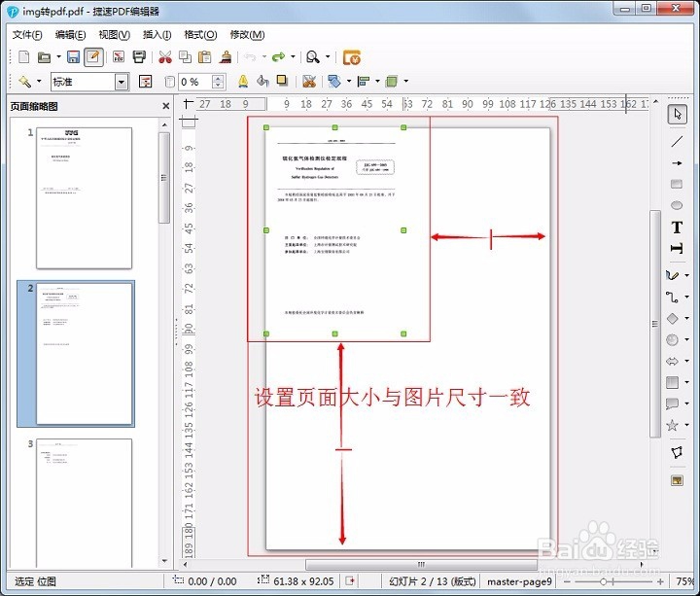
Task: Click the Shadow square icon
Action: pos(282,81)
